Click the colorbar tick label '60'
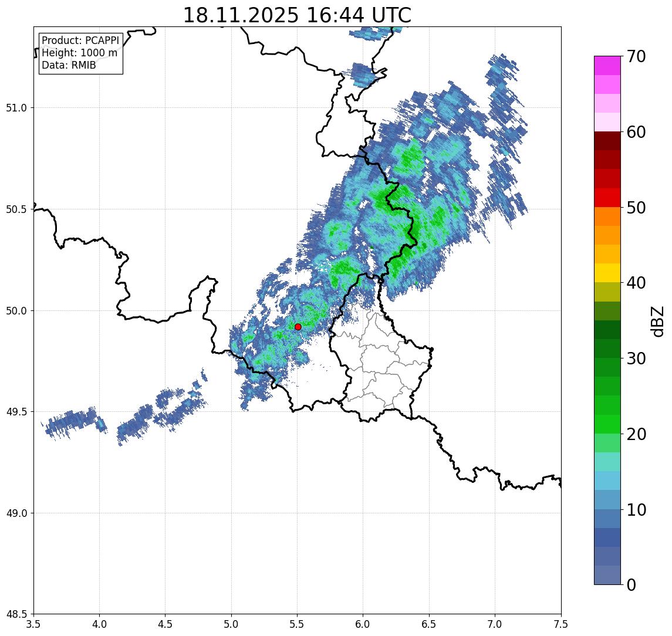672x636 pixels. pos(636,132)
